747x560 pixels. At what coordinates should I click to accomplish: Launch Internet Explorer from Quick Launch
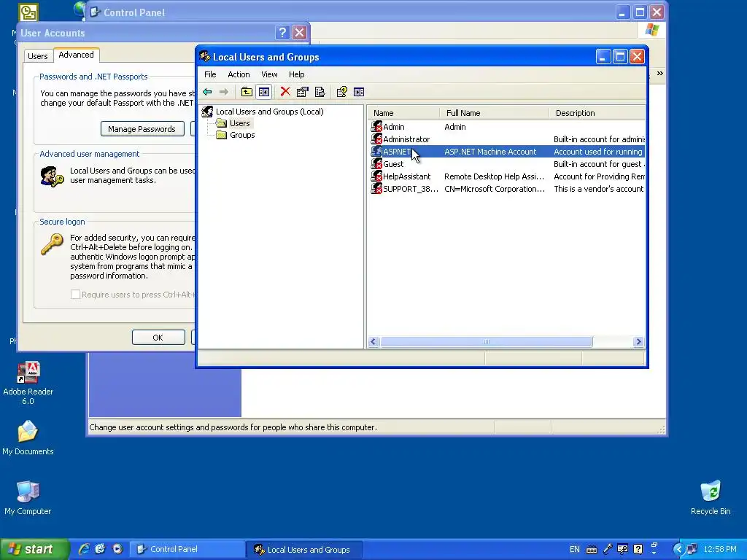pyautogui.click(x=84, y=549)
